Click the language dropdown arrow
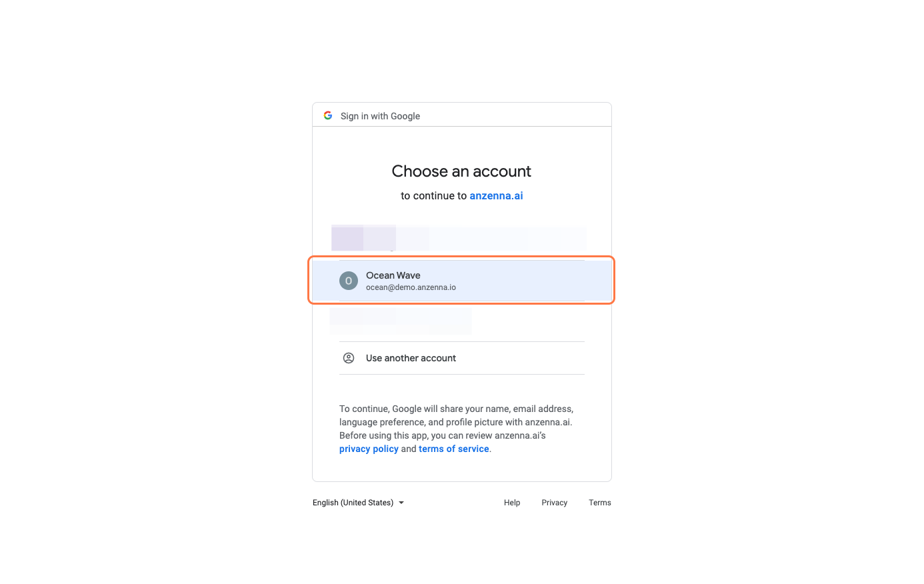 [401, 503]
